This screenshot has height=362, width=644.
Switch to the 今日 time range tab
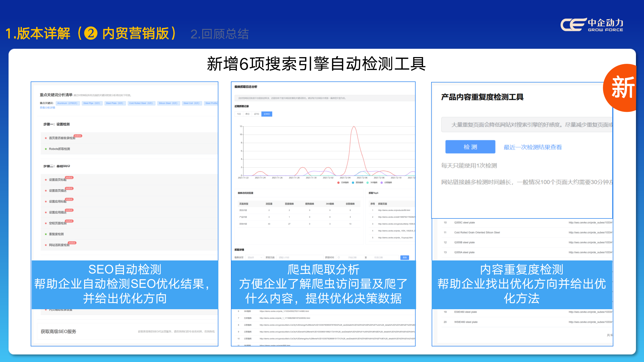coord(239,114)
